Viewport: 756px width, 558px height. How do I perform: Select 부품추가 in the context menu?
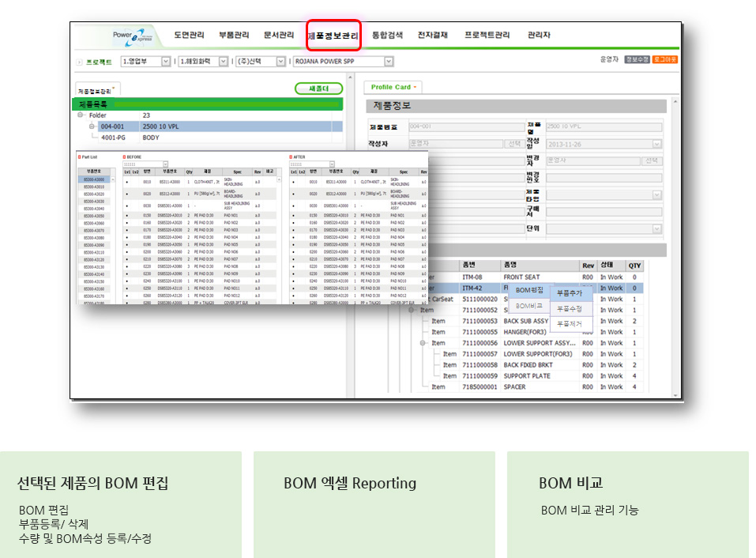(x=570, y=293)
